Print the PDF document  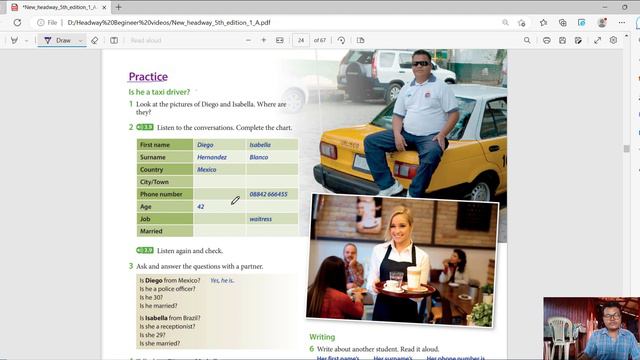pos(547,40)
